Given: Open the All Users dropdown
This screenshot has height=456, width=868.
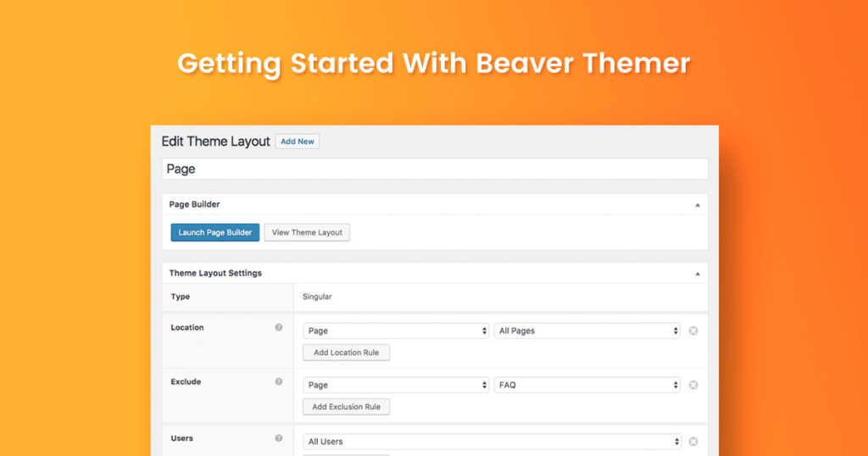Looking at the screenshot, I should click(492, 442).
